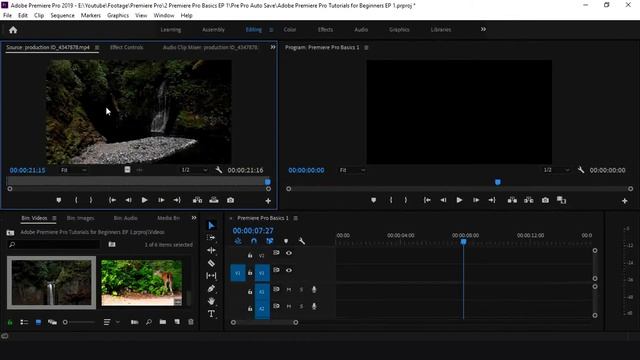The image size is (640, 360).
Task: Select the Pen tool
Action: click(211, 289)
